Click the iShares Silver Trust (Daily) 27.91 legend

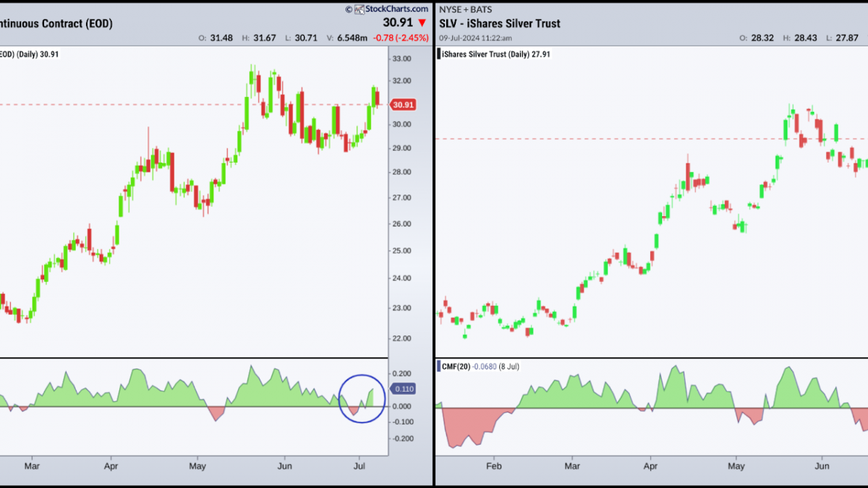click(x=495, y=53)
